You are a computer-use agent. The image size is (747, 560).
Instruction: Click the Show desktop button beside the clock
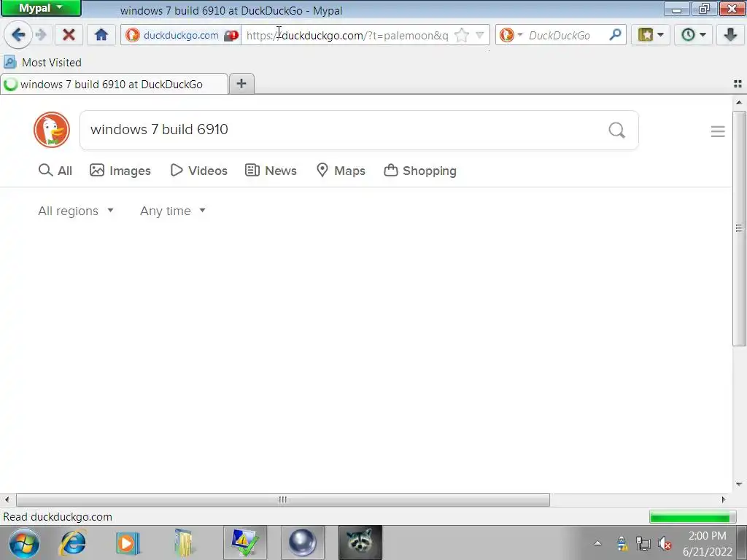pos(742,542)
